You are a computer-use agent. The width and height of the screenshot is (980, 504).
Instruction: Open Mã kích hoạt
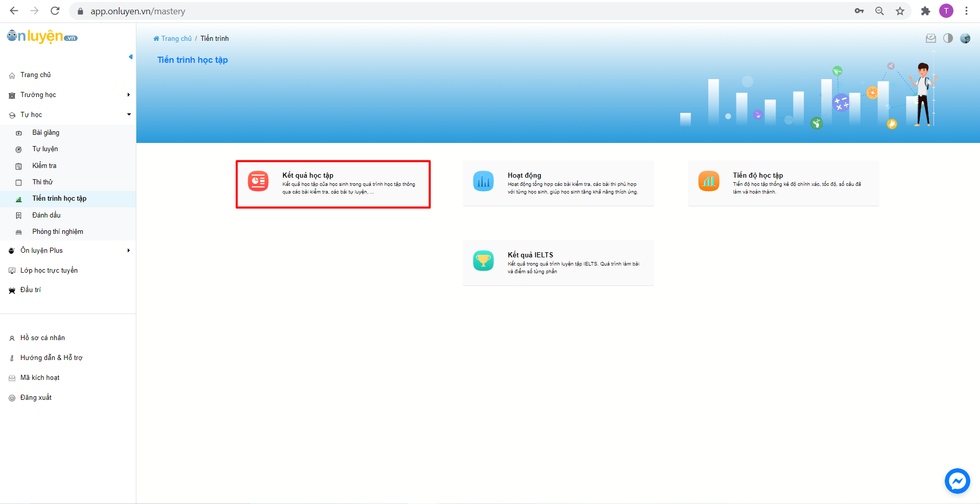tap(40, 377)
